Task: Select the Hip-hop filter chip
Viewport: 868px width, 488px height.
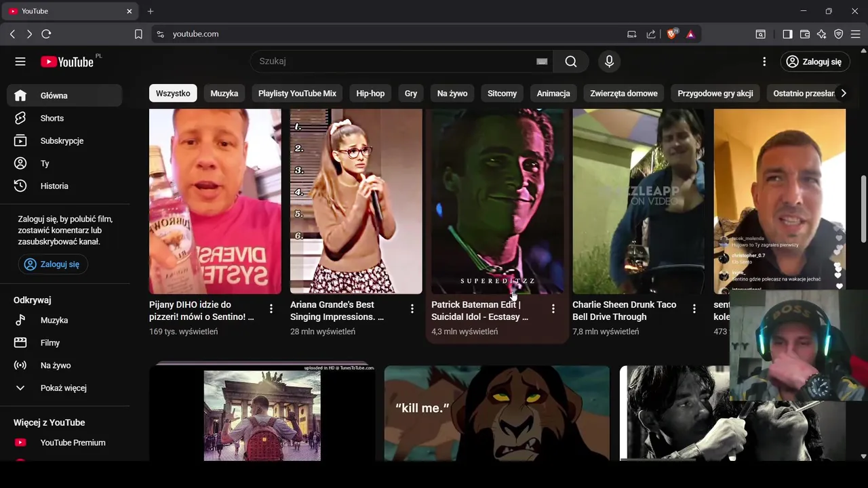Action: tap(370, 94)
